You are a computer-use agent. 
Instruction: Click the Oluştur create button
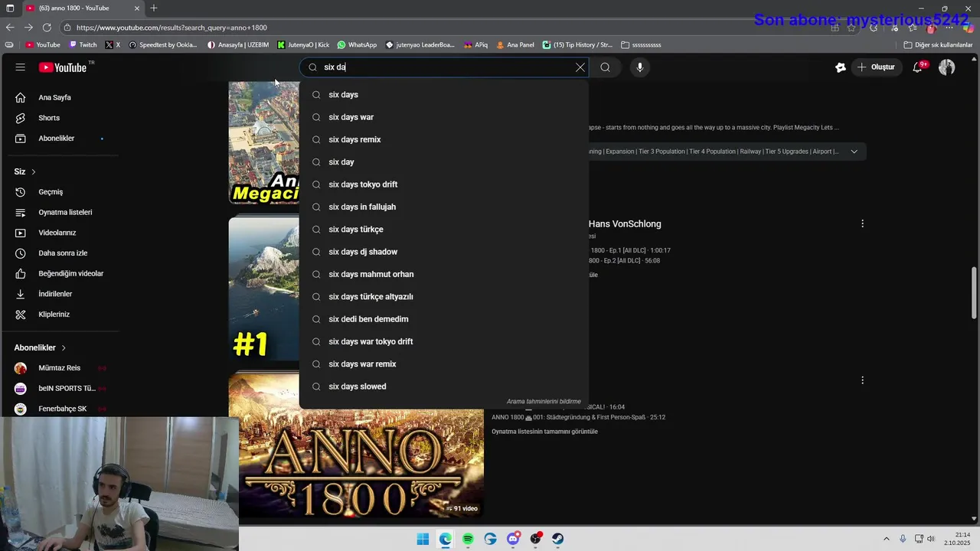[x=875, y=67]
